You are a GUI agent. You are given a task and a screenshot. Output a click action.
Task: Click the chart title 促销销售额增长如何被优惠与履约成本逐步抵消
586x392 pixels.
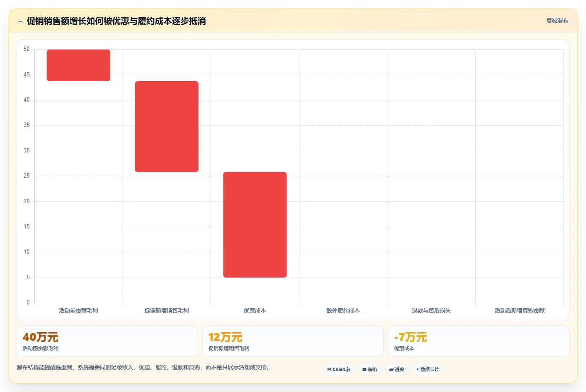(x=116, y=21)
